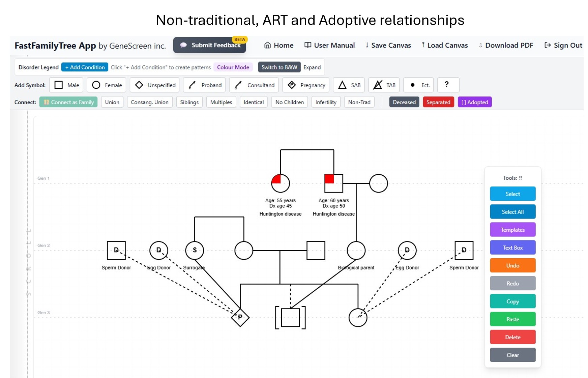Choose the Infertility connection
The width and height of the screenshot is (588, 378).
click(326, 102)
